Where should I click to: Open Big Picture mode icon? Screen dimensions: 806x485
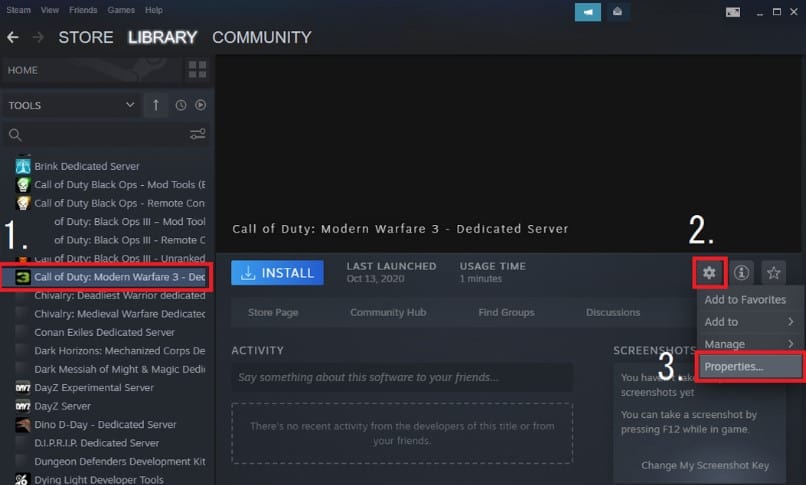tap(732, 12)
